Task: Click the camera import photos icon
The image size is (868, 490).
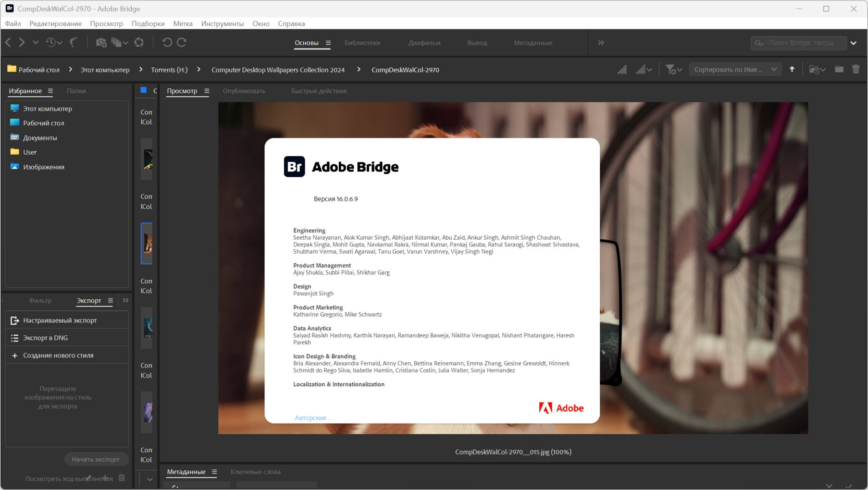Action: (101, 42)
